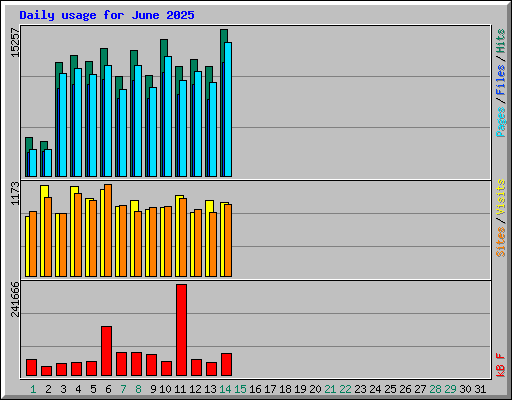The image size is (512, 400).
Task: Click day 15 on the x-axis
Action: coord(240,389)
